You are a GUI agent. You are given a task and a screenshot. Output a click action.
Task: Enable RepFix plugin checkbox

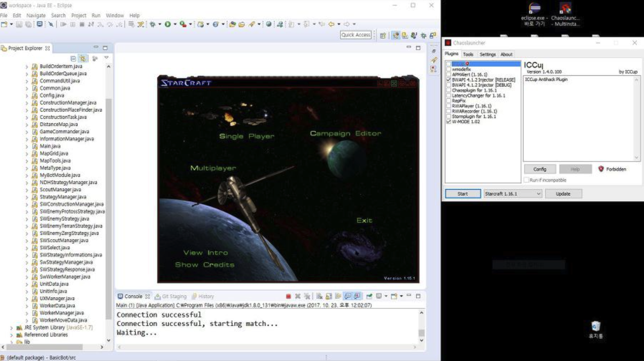tap(449, 101)
